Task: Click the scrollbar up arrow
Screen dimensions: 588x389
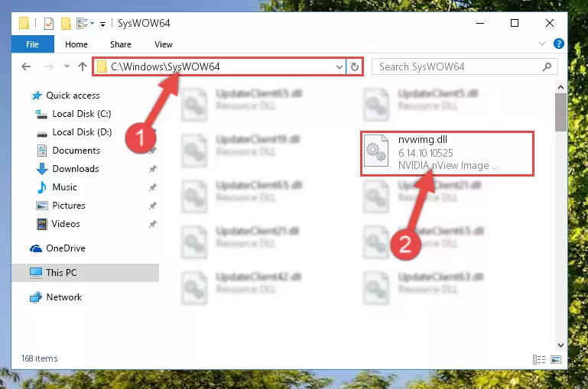Action: 560,87
